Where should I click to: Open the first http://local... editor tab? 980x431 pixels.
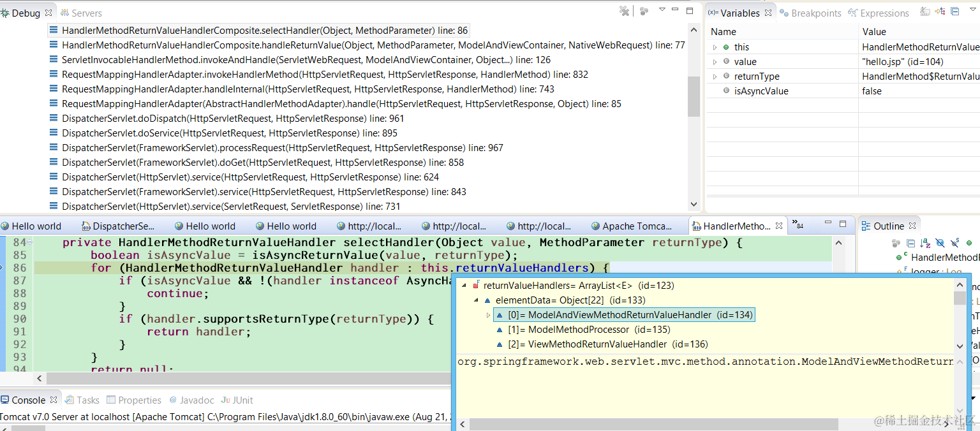(370, 226)
